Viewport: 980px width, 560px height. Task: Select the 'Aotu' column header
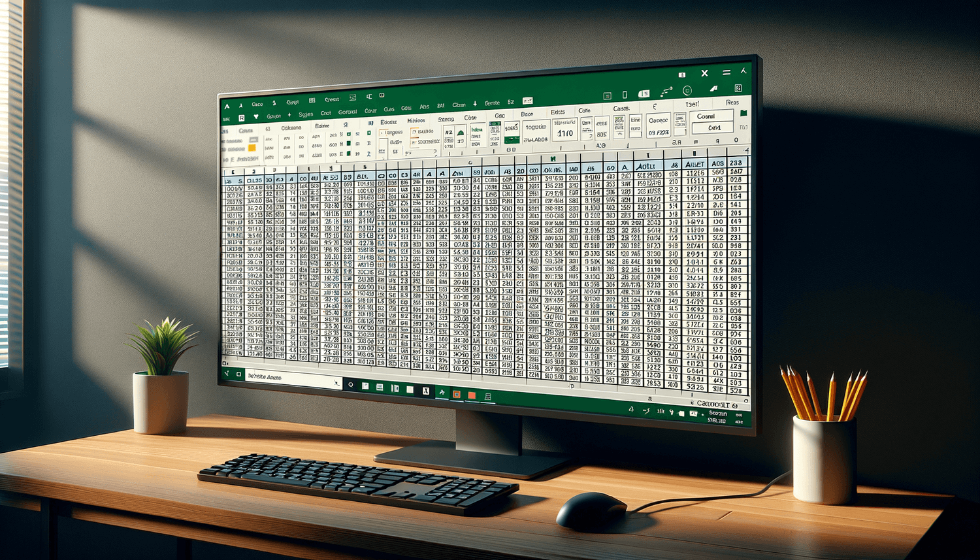(x=647, y=167)
